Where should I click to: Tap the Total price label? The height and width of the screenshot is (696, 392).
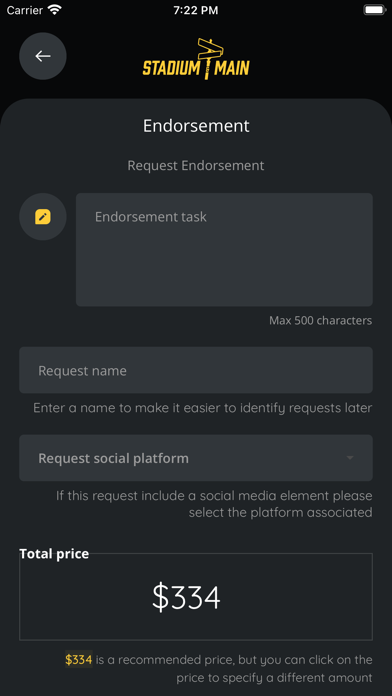click(x=54, y=554)
